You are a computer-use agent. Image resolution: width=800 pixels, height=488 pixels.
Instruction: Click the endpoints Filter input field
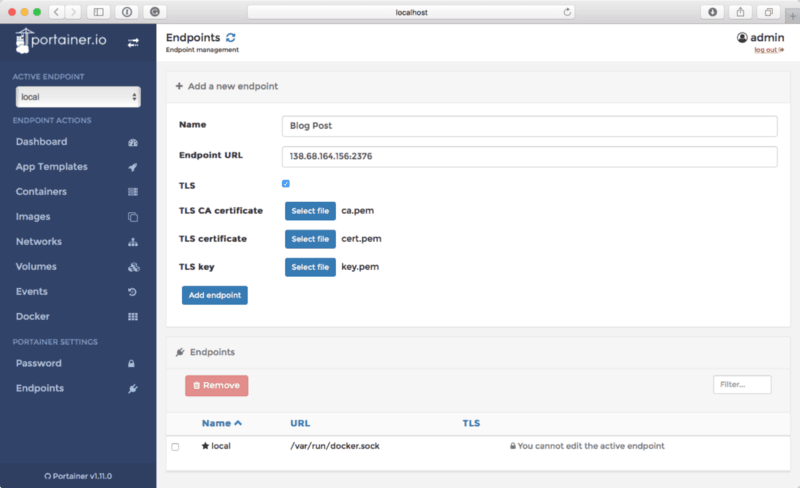coord(742,384)
